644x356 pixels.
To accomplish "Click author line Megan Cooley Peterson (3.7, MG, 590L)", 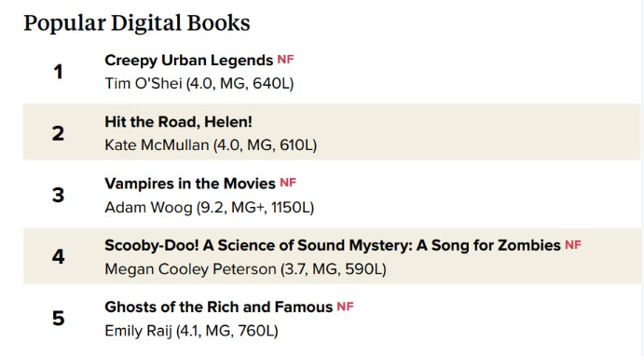I will [246, 269].
